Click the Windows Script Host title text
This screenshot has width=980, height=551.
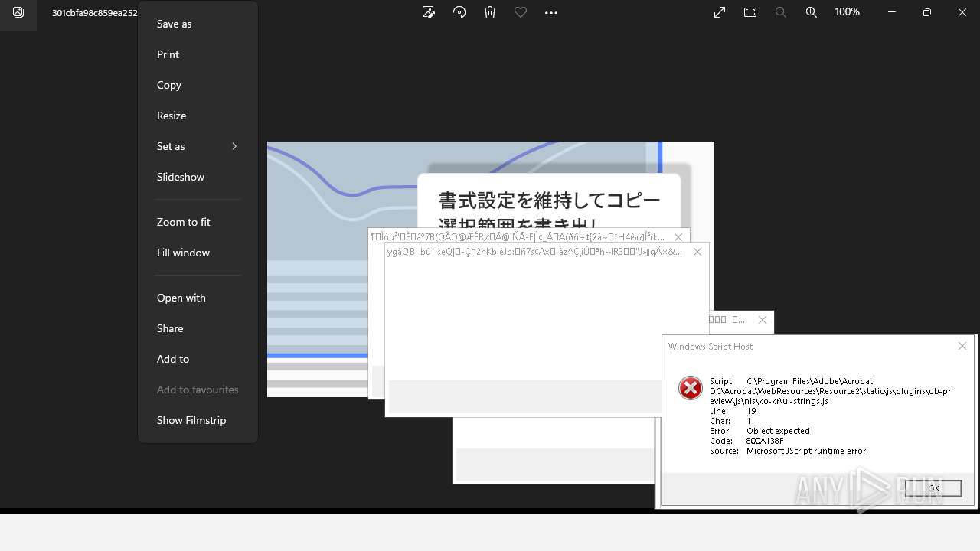click(x=710, y=347)
